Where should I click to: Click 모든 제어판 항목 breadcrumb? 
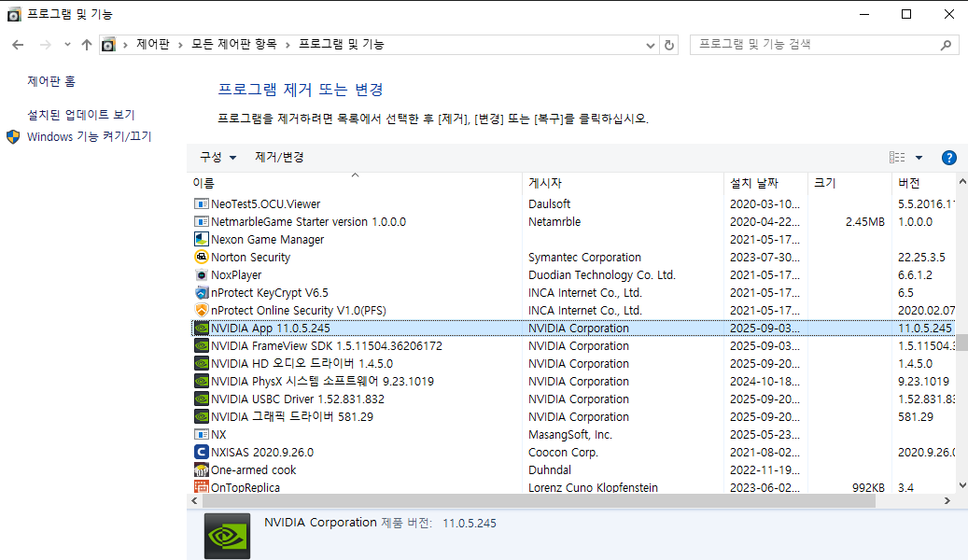(234, 45)
